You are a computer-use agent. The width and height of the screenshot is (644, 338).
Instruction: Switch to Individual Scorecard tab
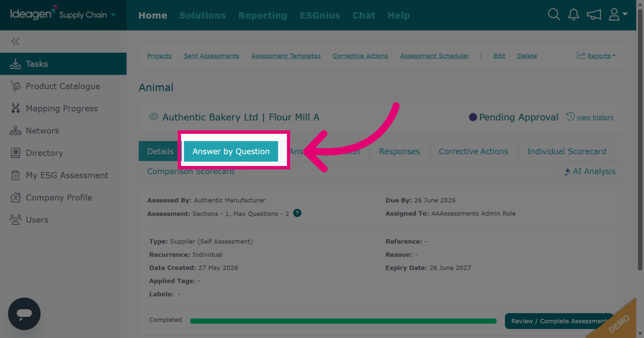[x=566, y=151]
